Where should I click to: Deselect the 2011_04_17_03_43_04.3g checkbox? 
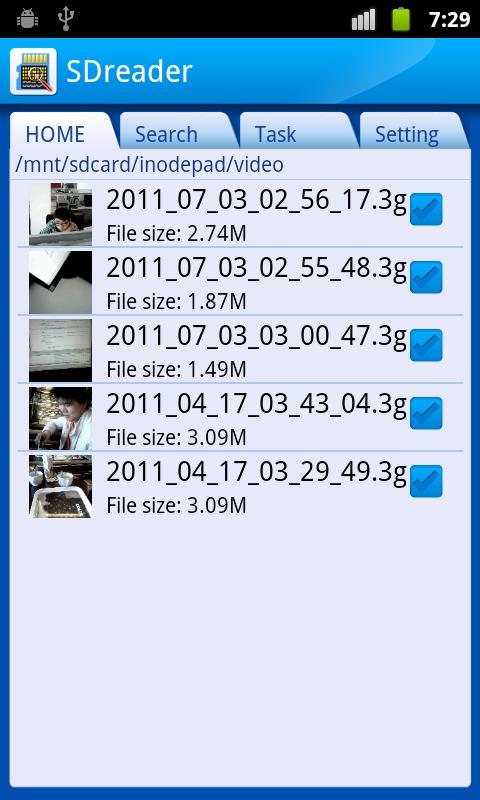coord(426,413)
